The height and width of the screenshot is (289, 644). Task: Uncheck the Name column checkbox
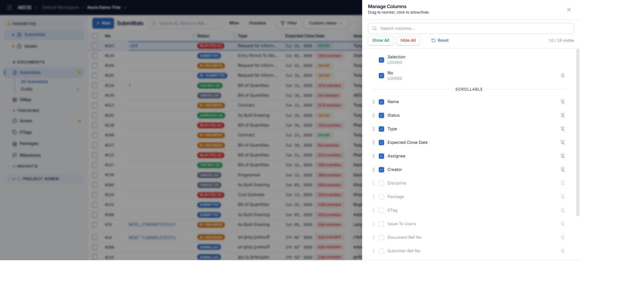pyautogui.click(x=381, y=102)
